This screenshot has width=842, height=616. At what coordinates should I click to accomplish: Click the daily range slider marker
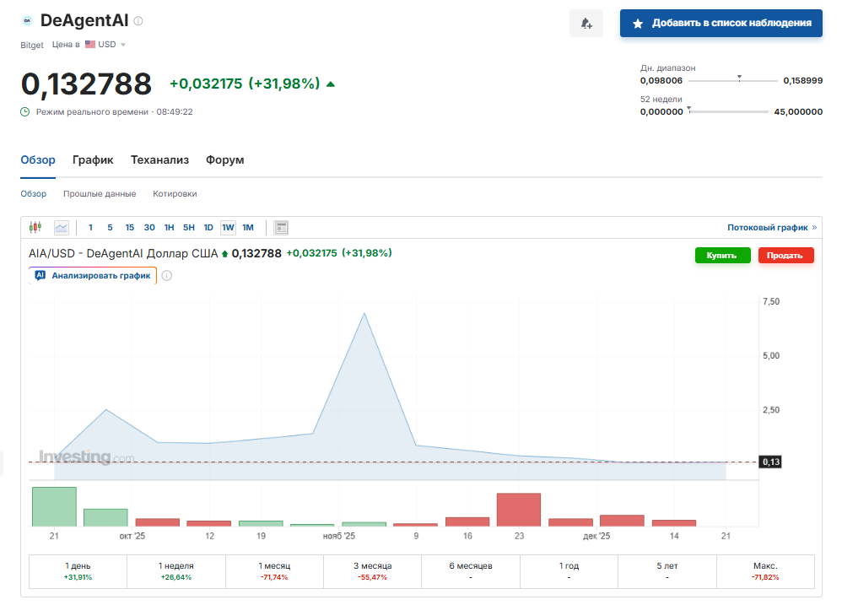(x=739, y=78)
